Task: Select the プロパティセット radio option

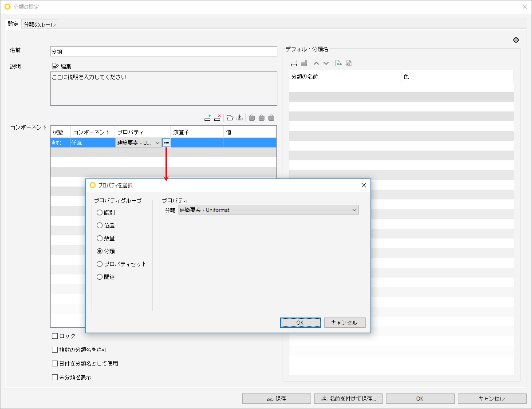Action: point(122,264)
